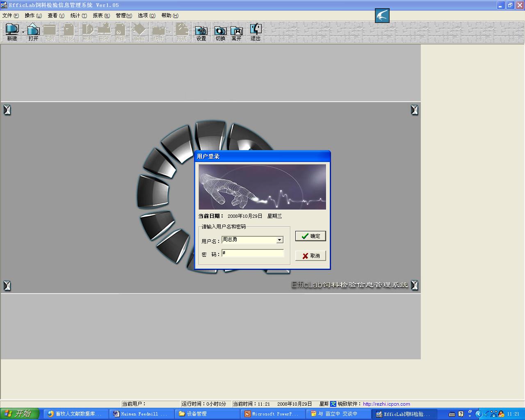Viewport: 525px width, 420px height.
Task: Click the bottom-right hourglass corner icon
Action: pyautogui.click(x=414, y=285)
